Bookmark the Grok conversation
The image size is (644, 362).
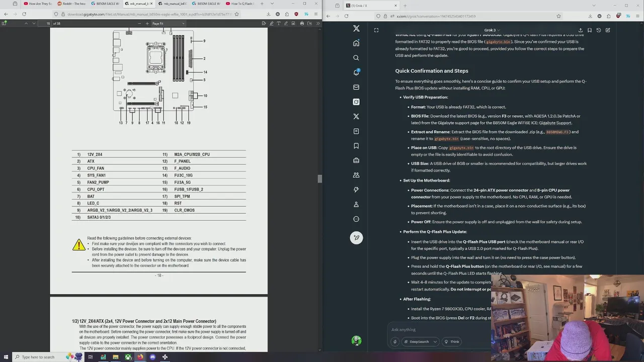point(590,30)
